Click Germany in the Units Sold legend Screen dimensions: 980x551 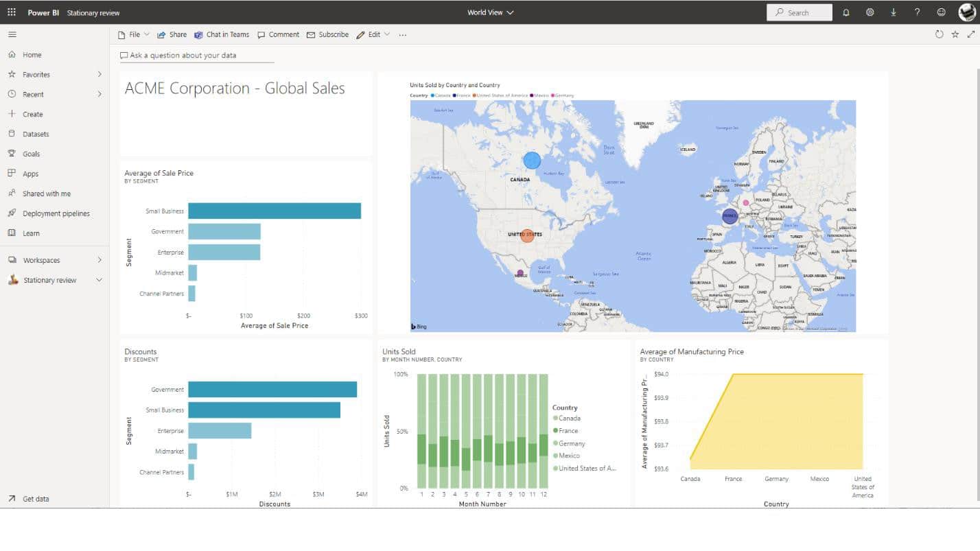[569, 443]
